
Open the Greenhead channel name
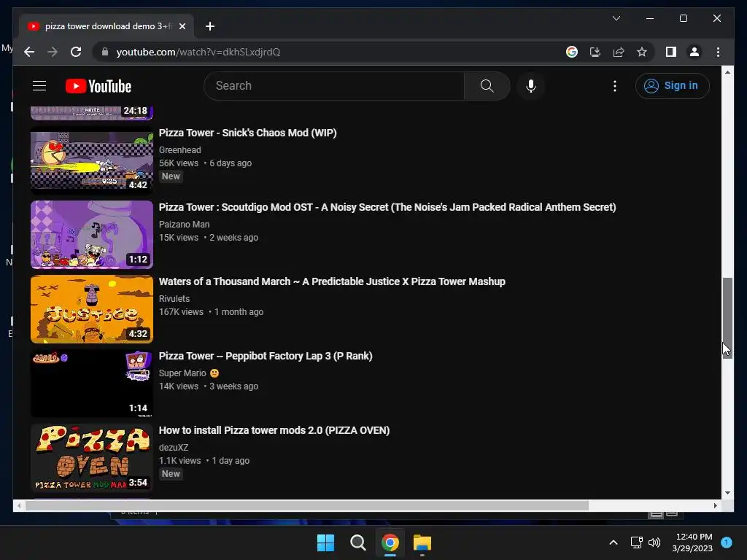(179, 150)
